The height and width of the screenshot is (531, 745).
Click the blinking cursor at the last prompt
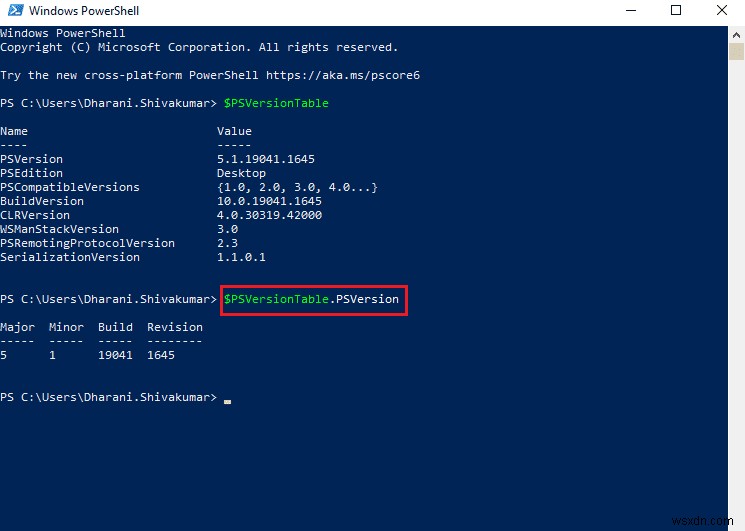[228, 401]
